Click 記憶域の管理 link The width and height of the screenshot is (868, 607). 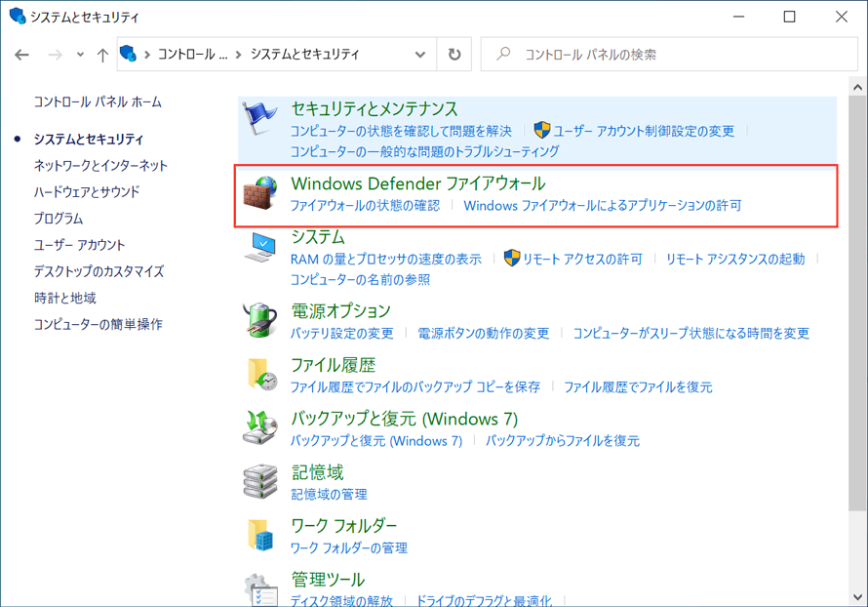click(x=329, y=494)
